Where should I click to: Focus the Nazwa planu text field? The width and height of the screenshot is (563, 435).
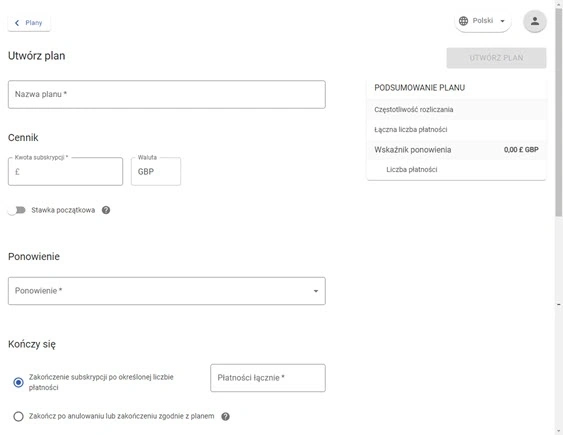click(x=167, y=94)
